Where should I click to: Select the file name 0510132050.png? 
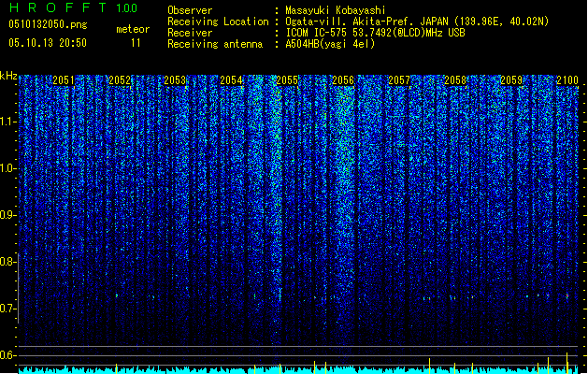[x=48, y=24]
